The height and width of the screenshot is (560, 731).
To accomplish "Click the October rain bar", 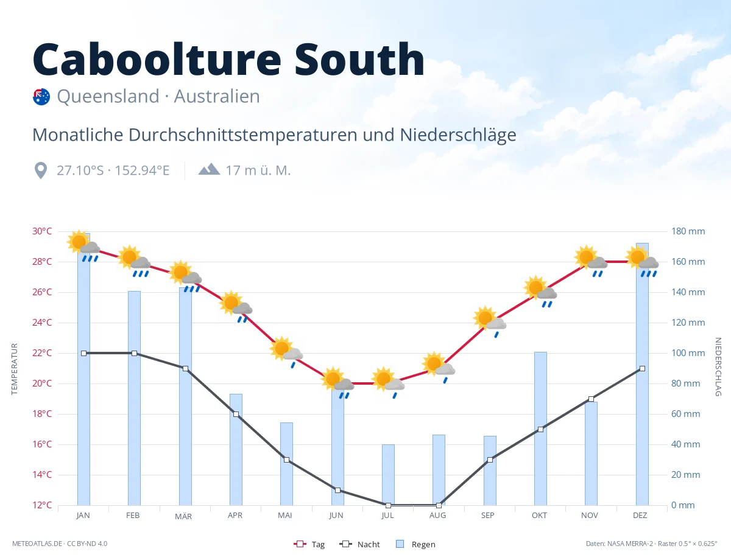I will coord(540,429).
